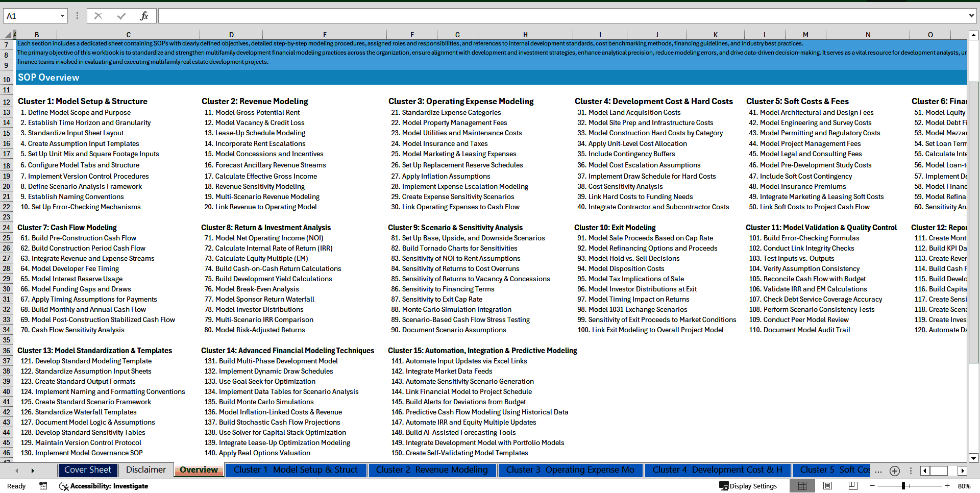The width and height of the screenshot is (980, 493).
Task: Click the Enter checkmark icon in formula bar
Action: click(x=121, y=16)
